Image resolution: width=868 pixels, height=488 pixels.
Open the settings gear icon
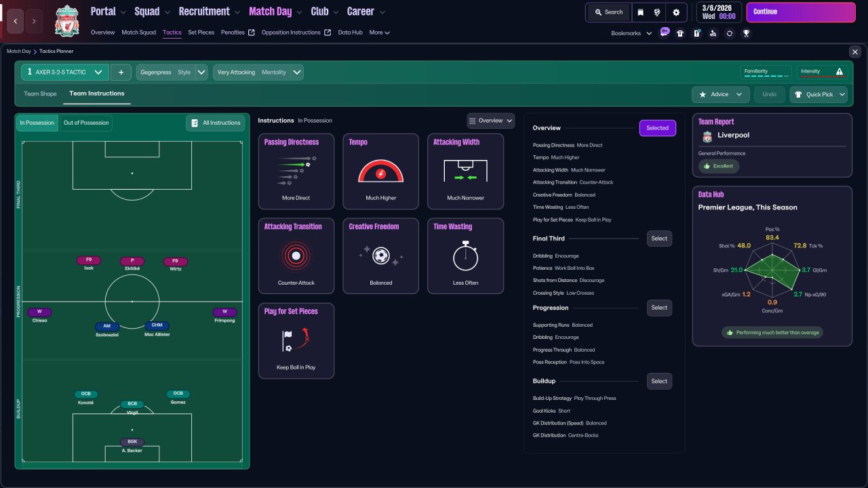(x=676, y=12)
